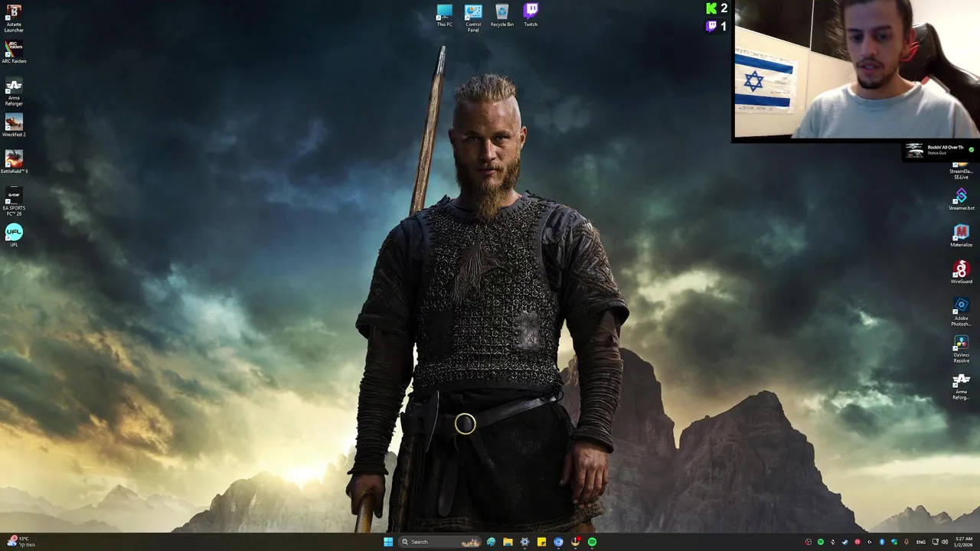Click the Twitch viewer count badge
This screenshot has height=551, width=980.
(x=717, y=26)
